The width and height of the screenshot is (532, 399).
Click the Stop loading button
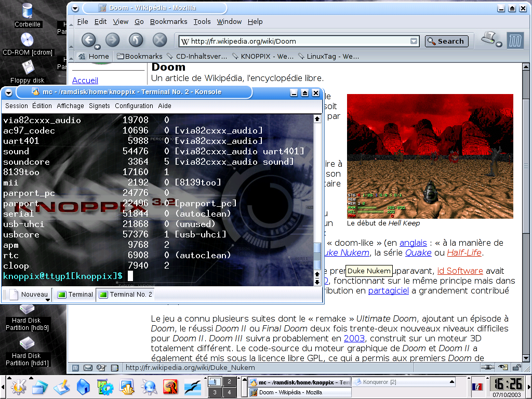[x=159, y=41]
